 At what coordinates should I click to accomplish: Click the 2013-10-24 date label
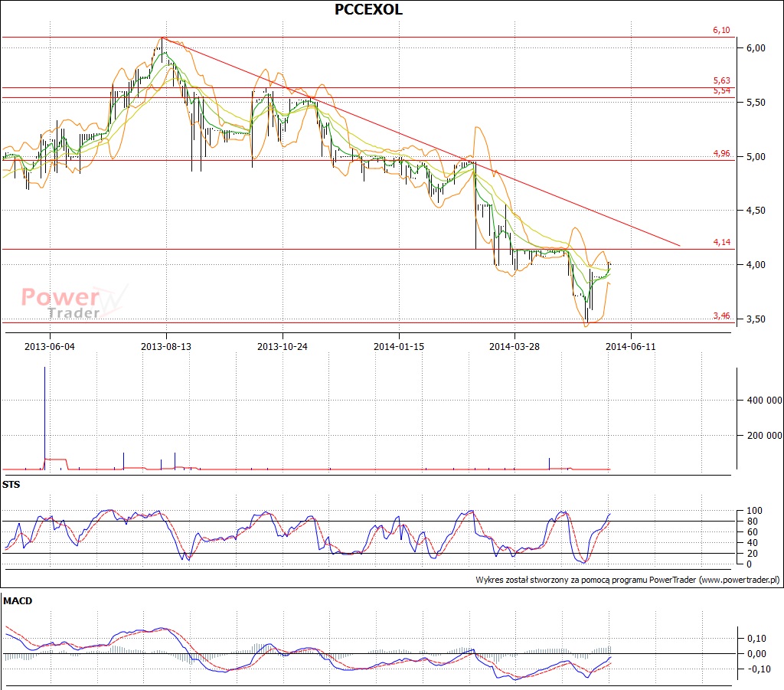pyautogui.click(x=283, y=346)
